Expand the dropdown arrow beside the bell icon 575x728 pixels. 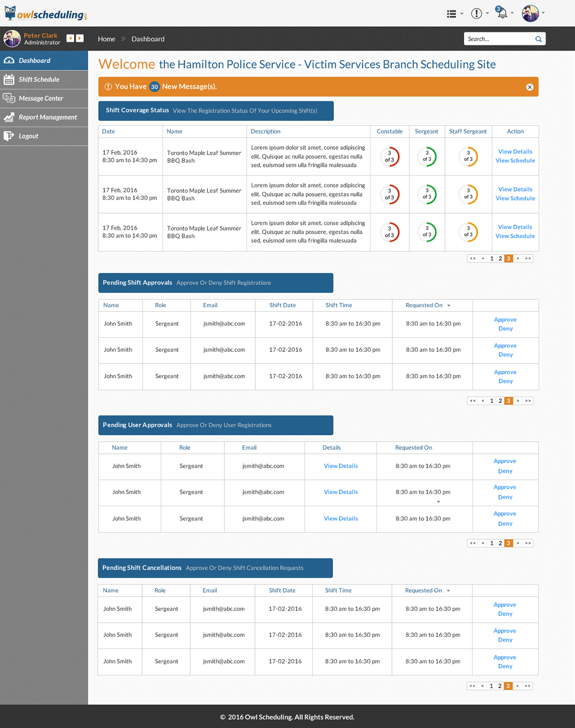512,14
